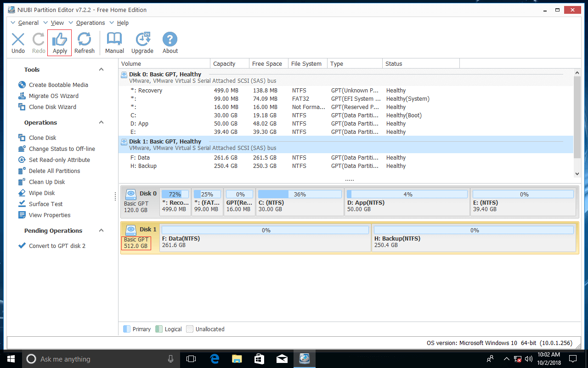Select Wipe Disk operation

42,193
